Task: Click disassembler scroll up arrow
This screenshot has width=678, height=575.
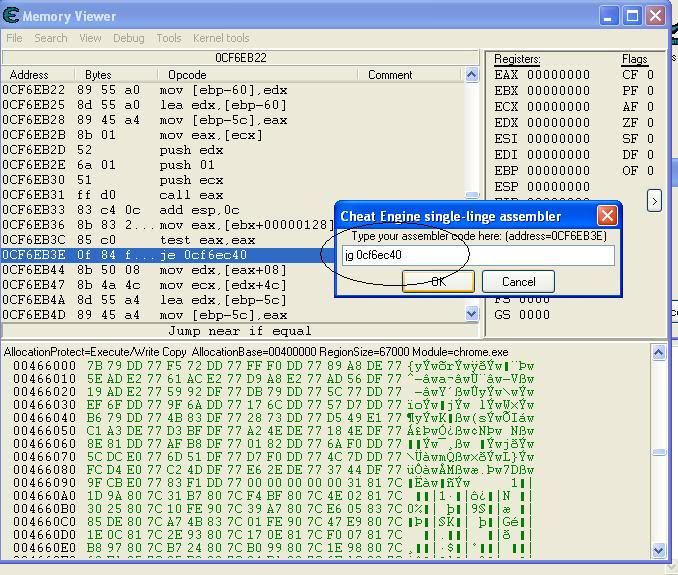Action: [472, 75]
